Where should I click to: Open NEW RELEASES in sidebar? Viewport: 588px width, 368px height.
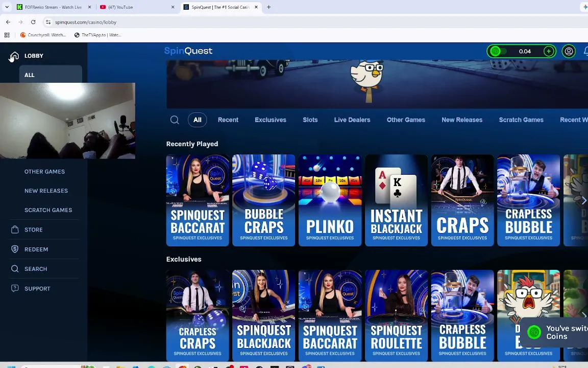46,191
